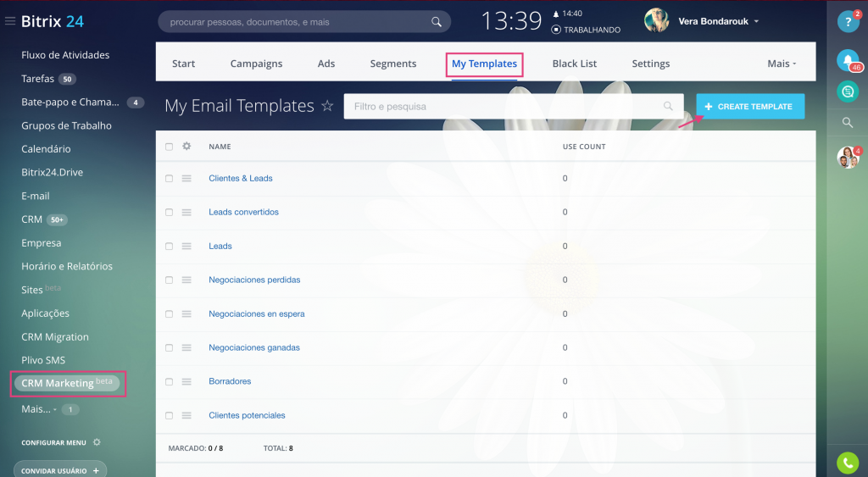Open row menu for Leads convertidos

tap(186, 212)
